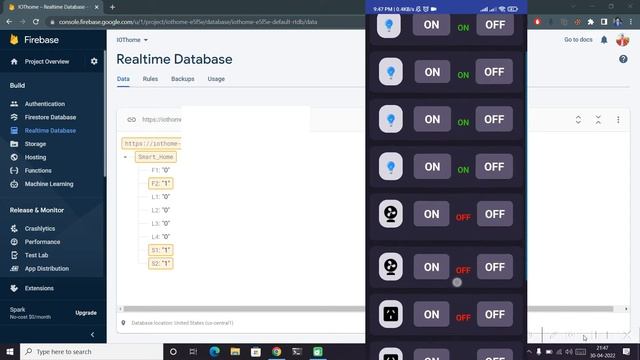Click the Test Lab icon
This screenshot has height=360, width=640.
pos(14,255)
